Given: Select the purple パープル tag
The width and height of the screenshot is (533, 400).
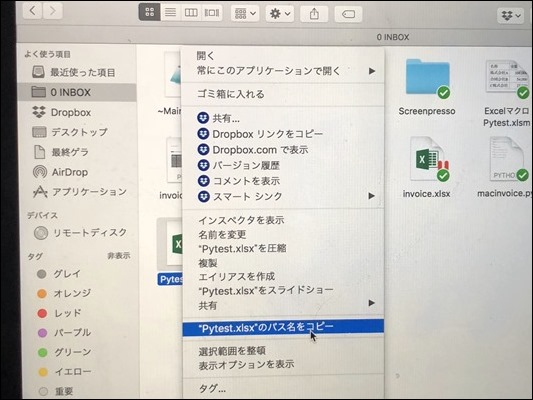Looking at the screenshot, I should pos(64,332).
